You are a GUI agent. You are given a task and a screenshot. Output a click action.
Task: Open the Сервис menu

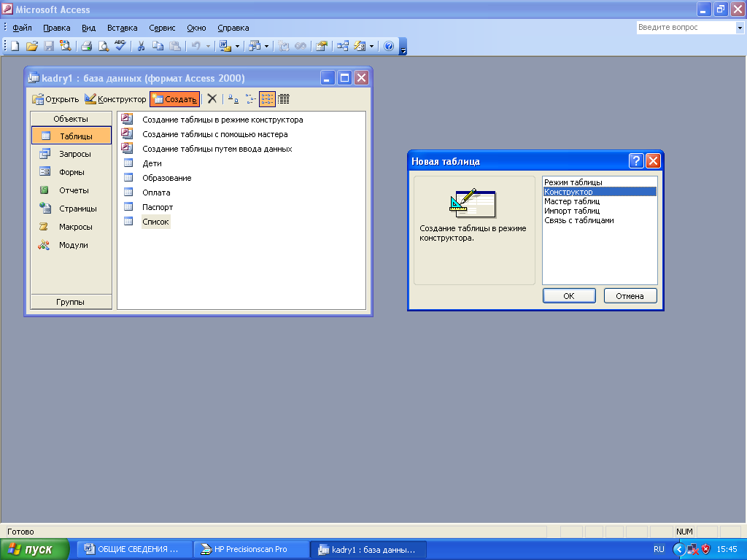pyautogui.click(x=162, y=28)
